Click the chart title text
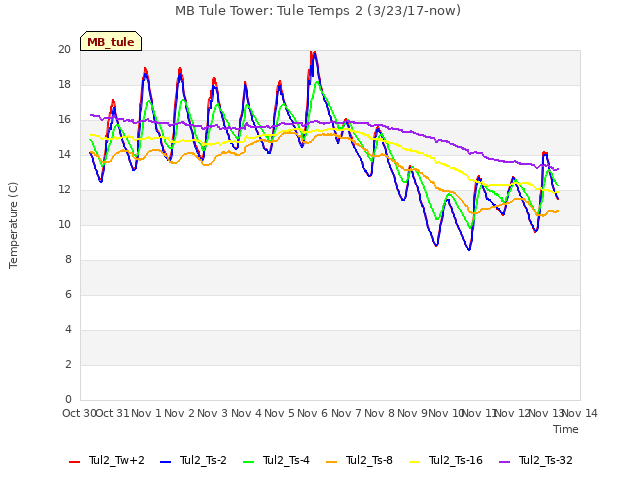640x480 pixels. (x=318, y=11)
